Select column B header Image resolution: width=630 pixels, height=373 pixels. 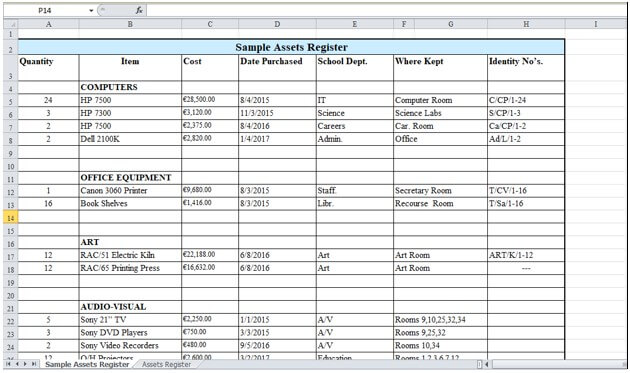pos(130,24)
